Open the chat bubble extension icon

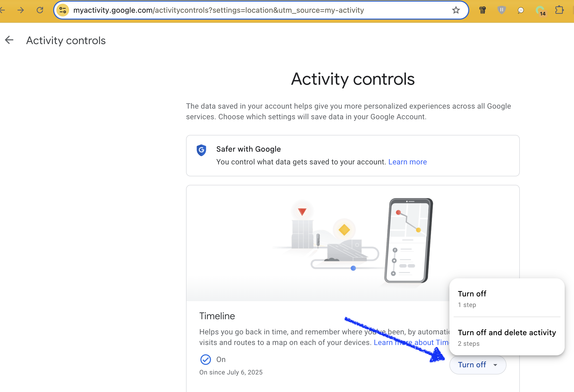click(521, 10)
